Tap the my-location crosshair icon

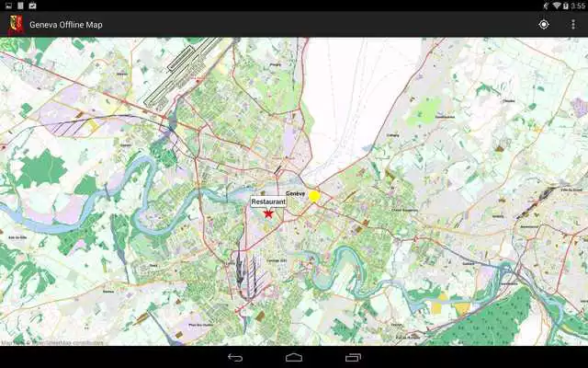544,25
